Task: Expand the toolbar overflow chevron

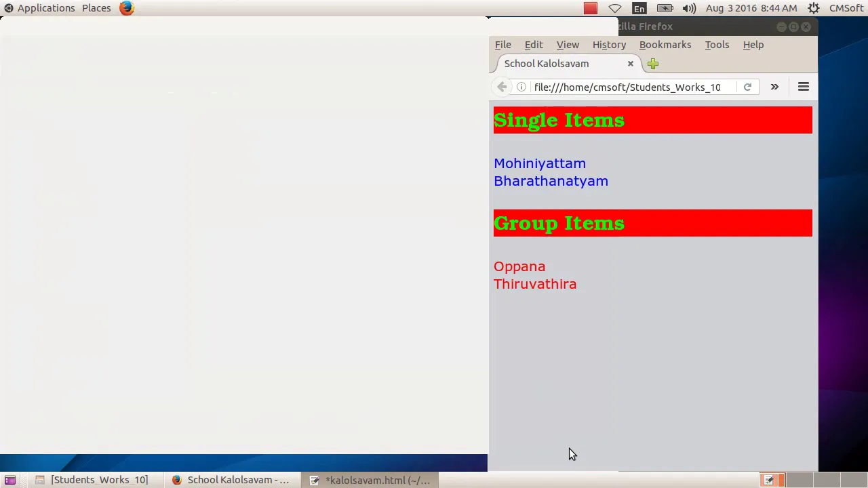Action: pyautogui.click(x=774, y=87)
